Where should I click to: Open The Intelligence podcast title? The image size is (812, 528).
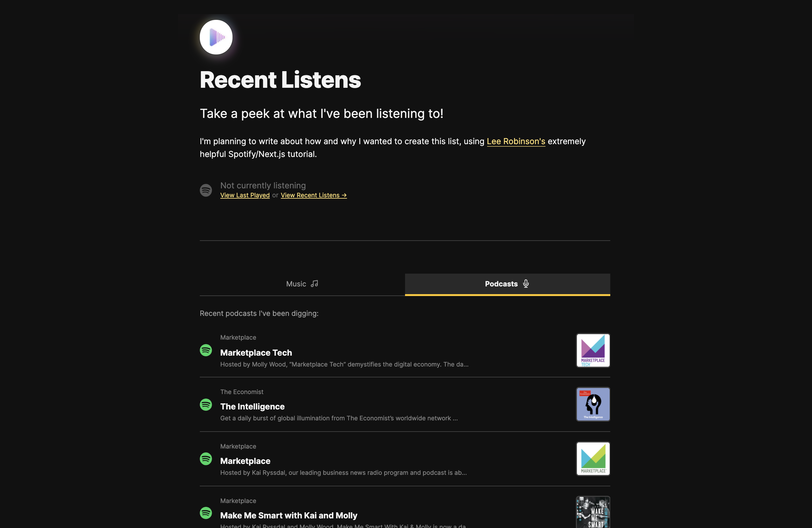(252, 406)
